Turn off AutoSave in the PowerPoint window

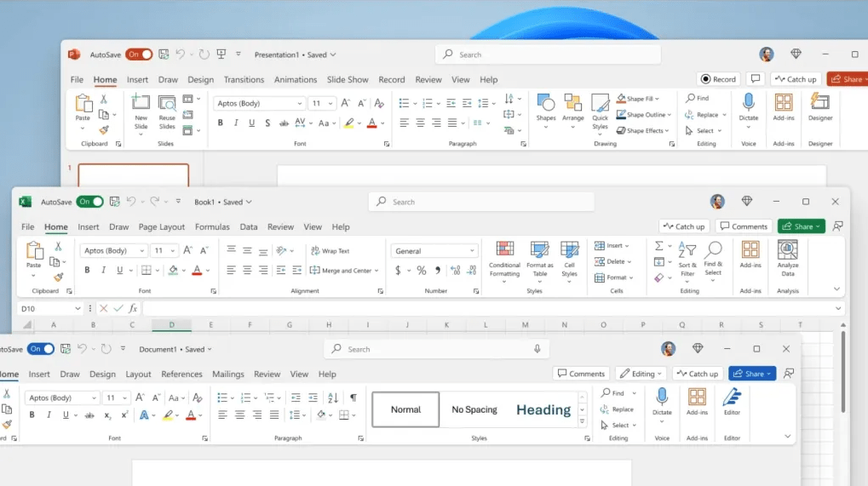(138, 54)
